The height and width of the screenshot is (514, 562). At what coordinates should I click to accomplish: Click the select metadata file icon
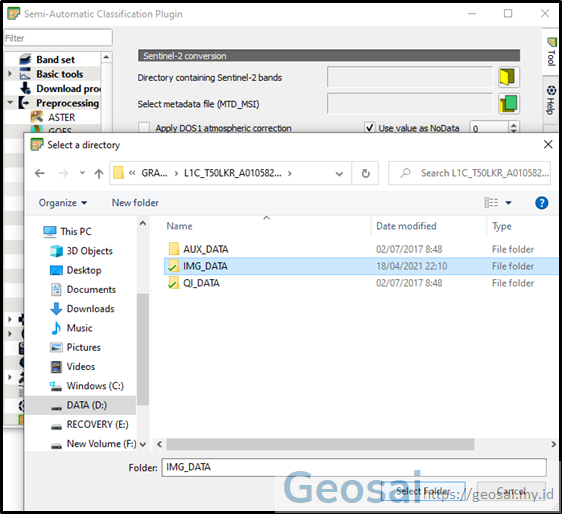(x=508, y=104)
